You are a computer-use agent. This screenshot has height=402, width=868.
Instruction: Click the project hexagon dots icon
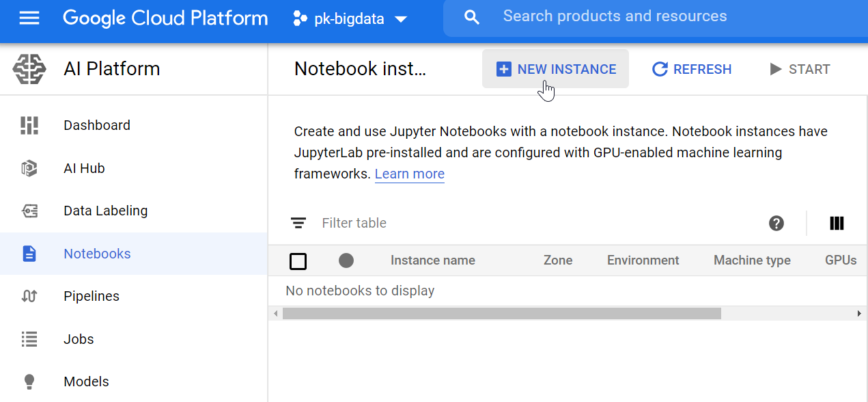(x=300, y=19)
